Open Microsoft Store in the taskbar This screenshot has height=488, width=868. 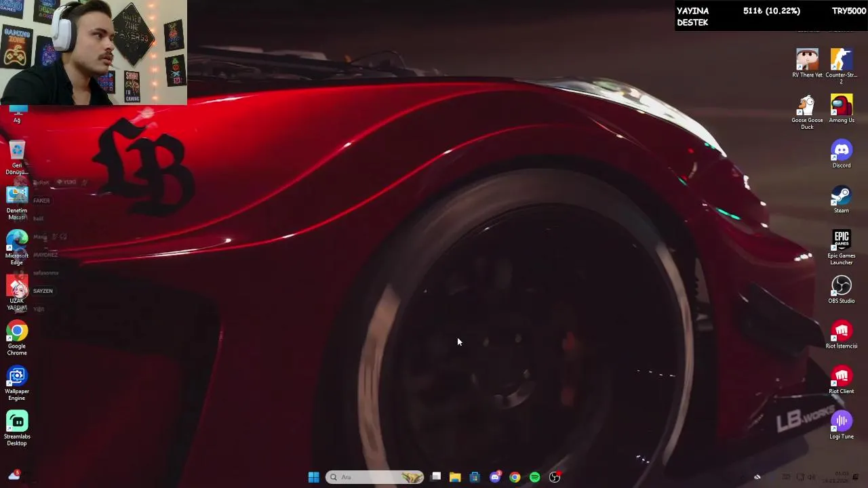(x=475, y=477)
